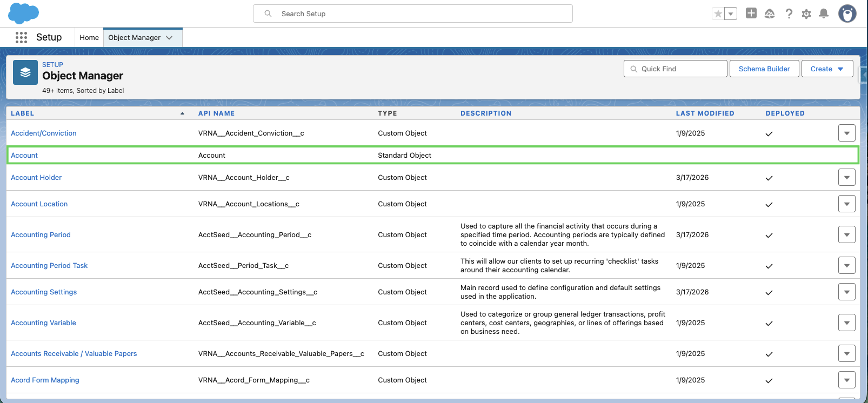Viewport: 868px width, 403px height.
Task: Open the global actions plus icon
Action: pyautogui.click(x=751, y=14)
